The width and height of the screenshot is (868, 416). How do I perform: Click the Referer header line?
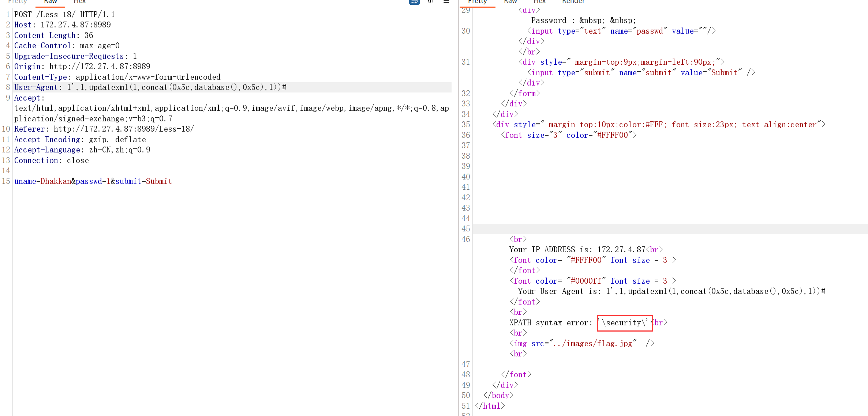tap(104, 129)
